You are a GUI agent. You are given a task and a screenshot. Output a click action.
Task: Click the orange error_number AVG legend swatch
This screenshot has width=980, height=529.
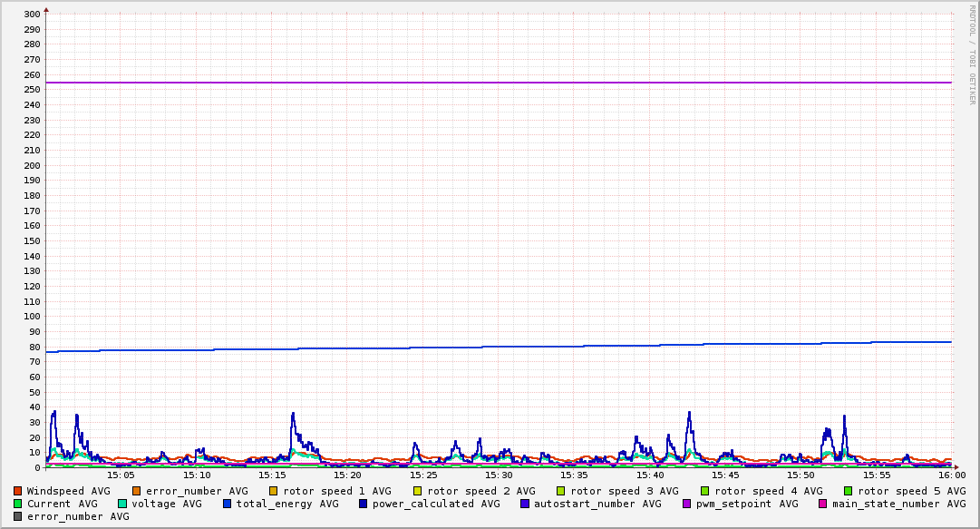pos(137,491)
